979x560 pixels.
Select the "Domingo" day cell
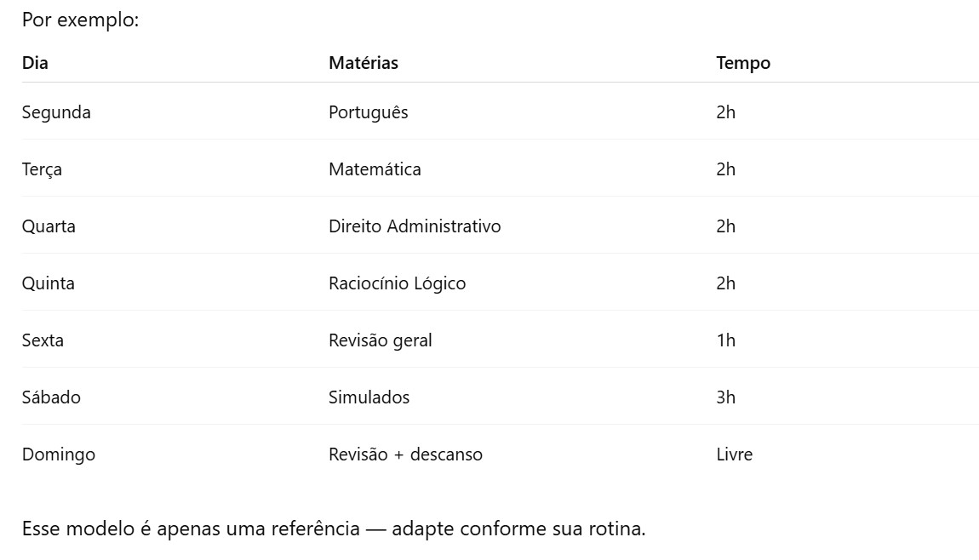pos(59,454)
